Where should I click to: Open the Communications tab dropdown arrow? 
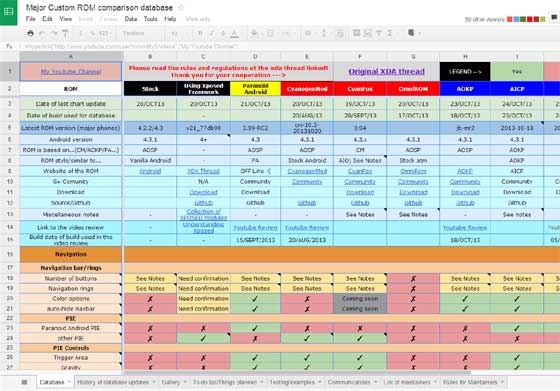coord(375,382)
